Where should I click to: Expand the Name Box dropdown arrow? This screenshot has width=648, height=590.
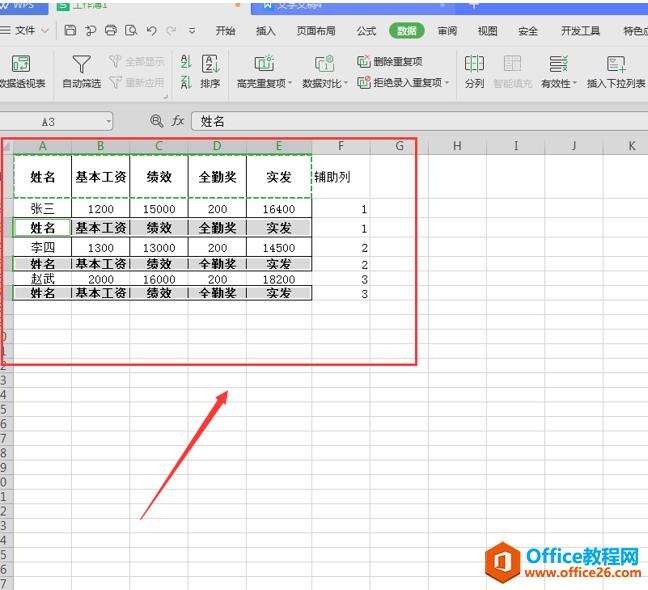point(108,122)
